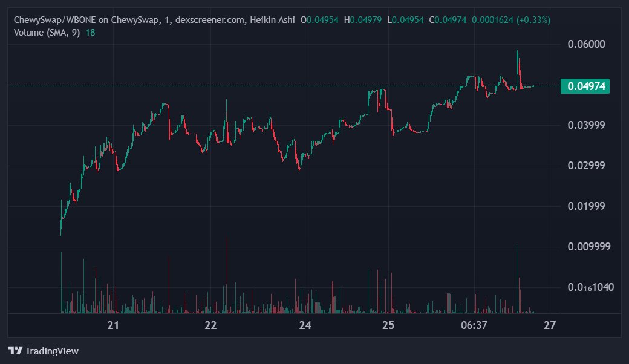This screenshot has width=629, height=364.
Task: Click the 0.06000 price axis label
Action: (586, 44)
